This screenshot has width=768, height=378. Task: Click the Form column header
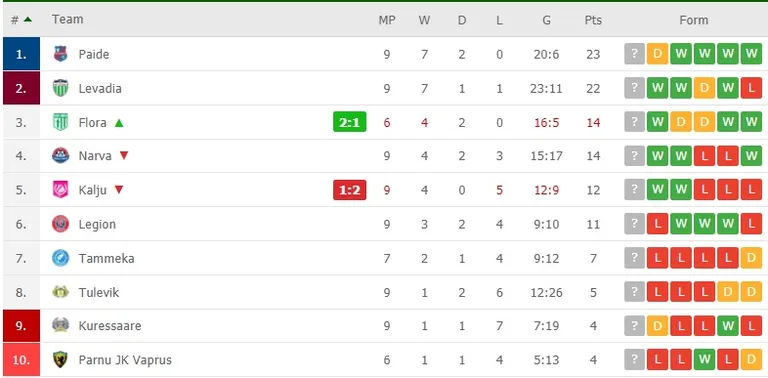694,20
